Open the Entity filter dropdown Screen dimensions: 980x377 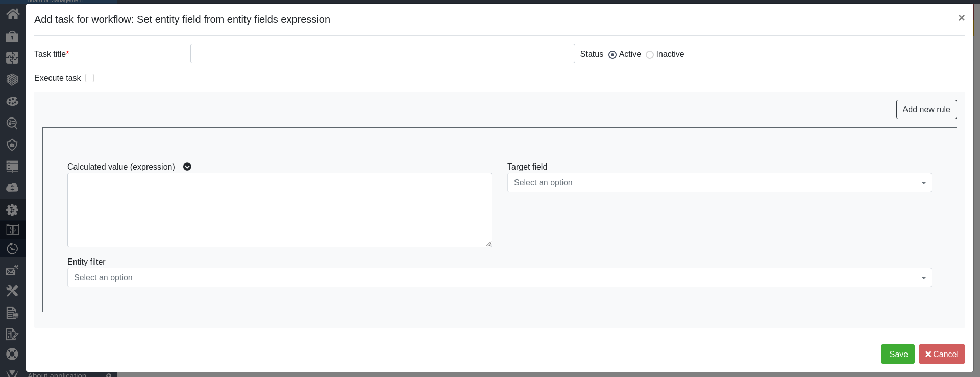pos(500,277)
